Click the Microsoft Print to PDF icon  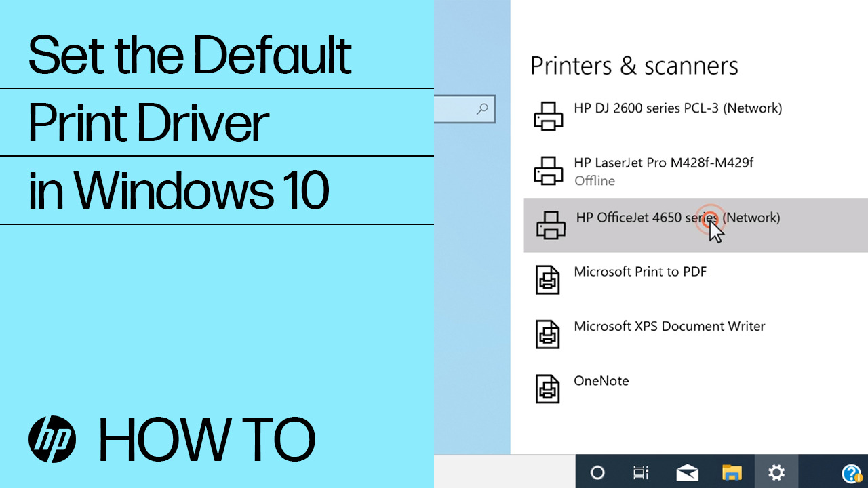(x=548, y=279)
